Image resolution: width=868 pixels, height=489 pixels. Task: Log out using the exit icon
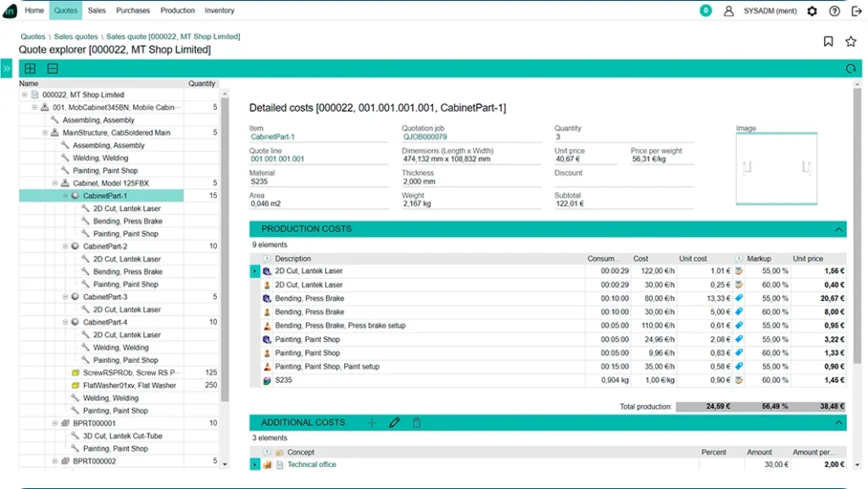coord(856,11)
